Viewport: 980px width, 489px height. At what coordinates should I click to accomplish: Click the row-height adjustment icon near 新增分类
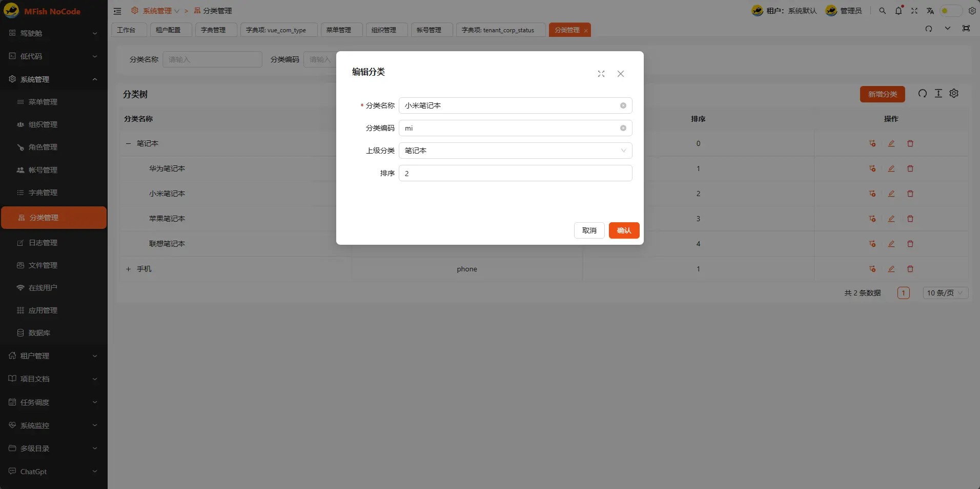pyautogui.click(x=938, y=94)
